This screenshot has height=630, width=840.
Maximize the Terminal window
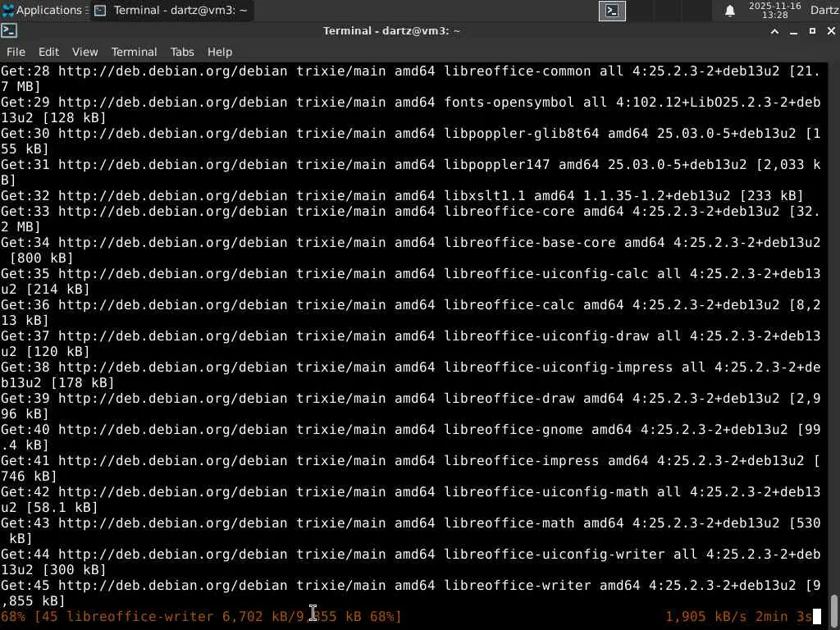point(812,31)
